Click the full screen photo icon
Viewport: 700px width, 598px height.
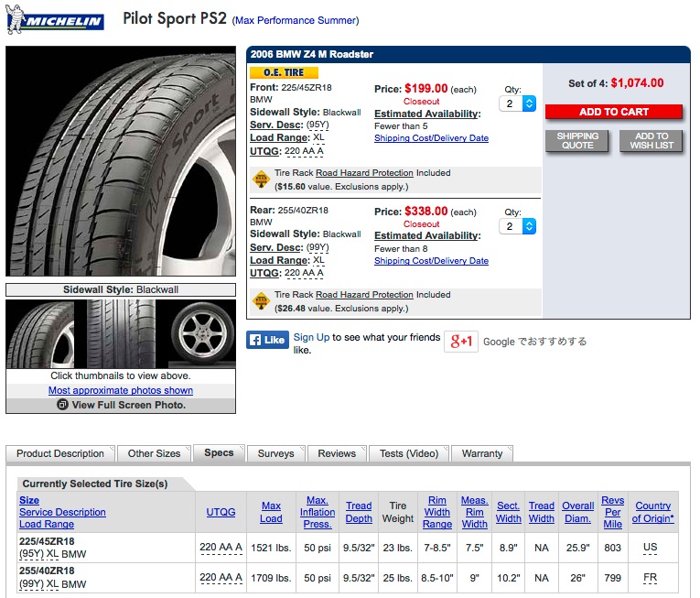[62, 405]
